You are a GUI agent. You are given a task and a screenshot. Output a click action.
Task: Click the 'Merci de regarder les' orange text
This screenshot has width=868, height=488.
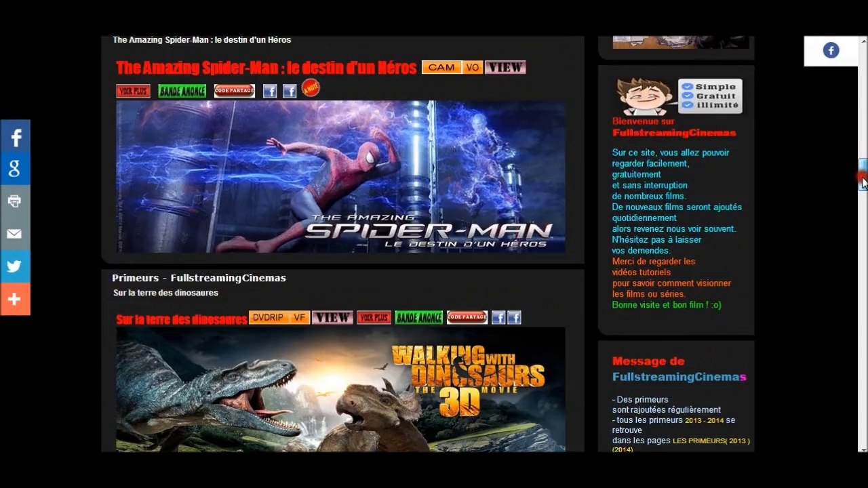654,261
